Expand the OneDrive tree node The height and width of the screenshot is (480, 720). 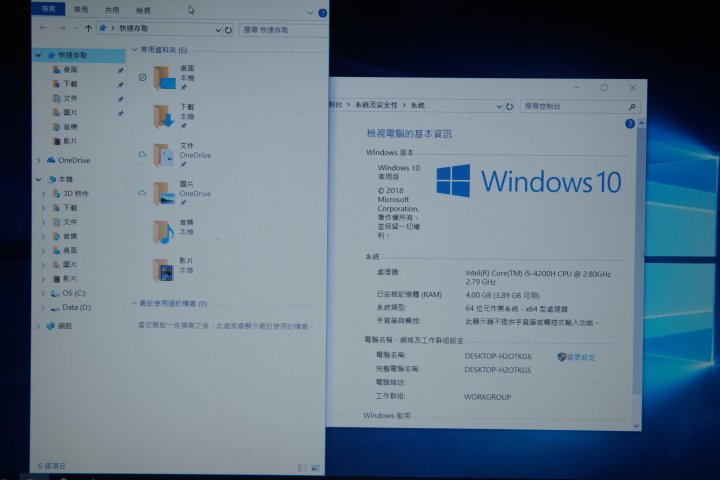click(x=39, y=160)
